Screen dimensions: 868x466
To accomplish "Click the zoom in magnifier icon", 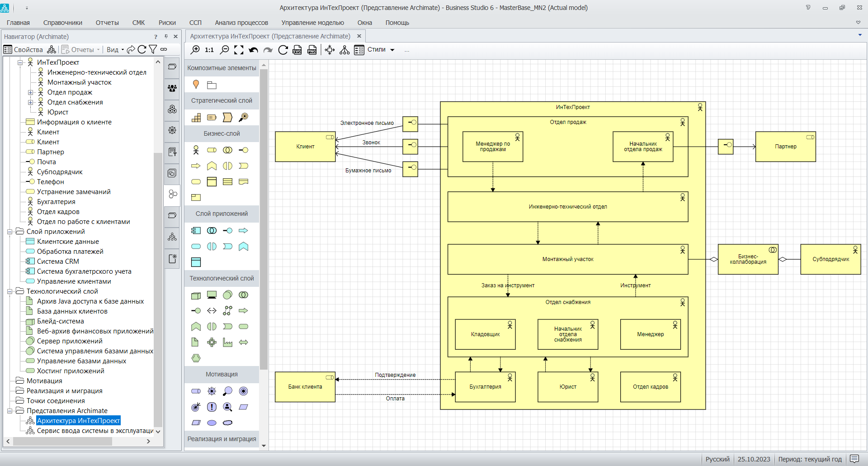I will point(195,50).
